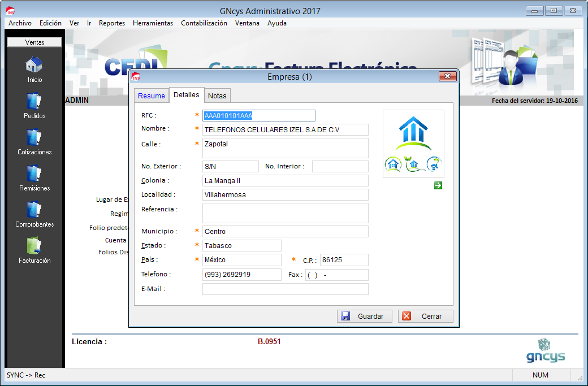The image size is (588, 386).
Task: Close the Empresa (1) dialog
Action: [x=447, y=76]
